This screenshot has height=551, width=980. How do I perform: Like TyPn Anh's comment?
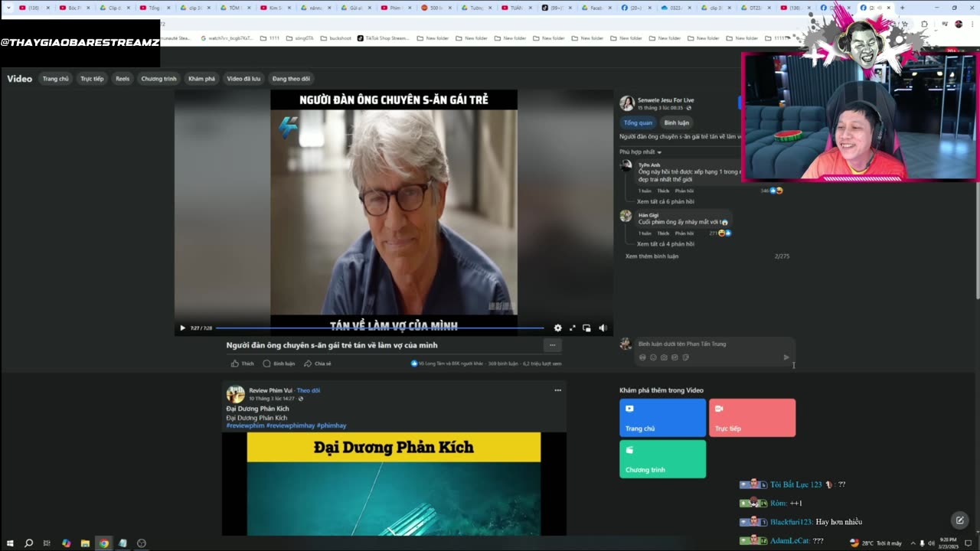click(x=663, y=191)
